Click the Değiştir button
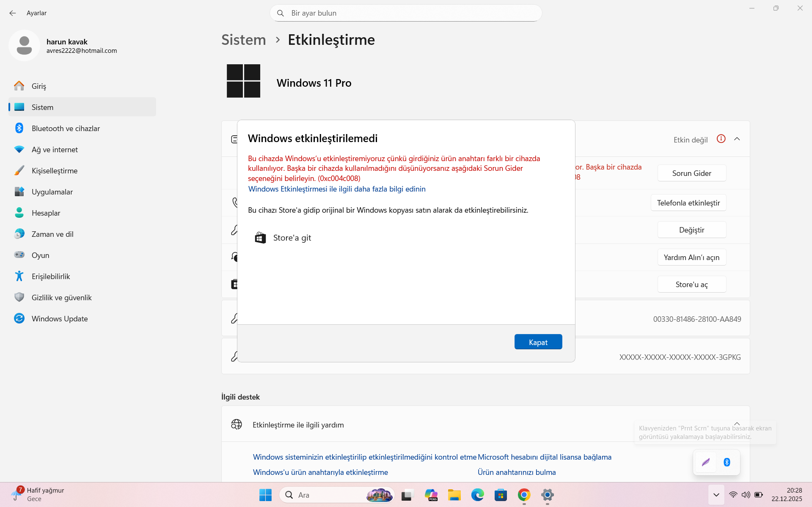Screen dimensions: 812x507 (x=692, y=230)
